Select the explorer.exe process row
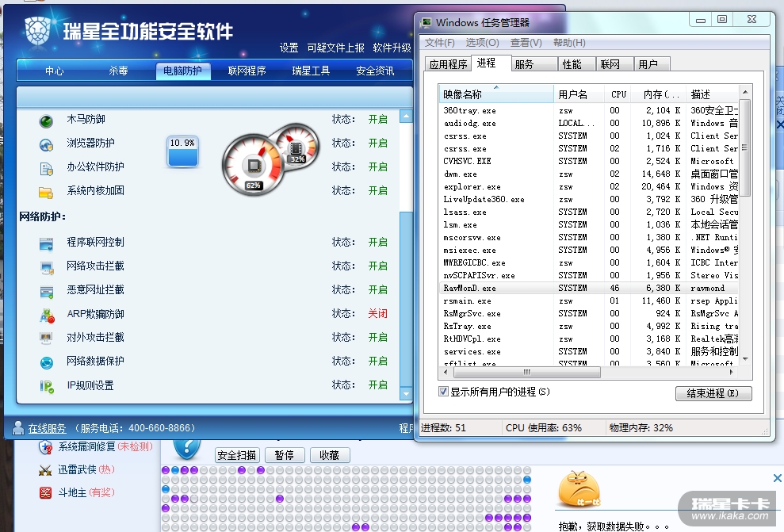The height and width of the screenshot is (532, 784). pyautogui.click(x=588, y=186)
